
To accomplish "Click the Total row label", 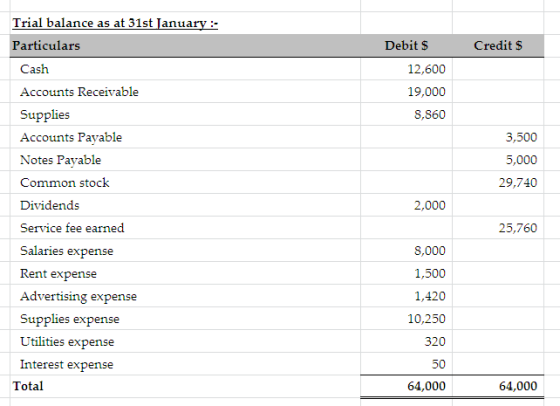I will [x=28, y=386].
